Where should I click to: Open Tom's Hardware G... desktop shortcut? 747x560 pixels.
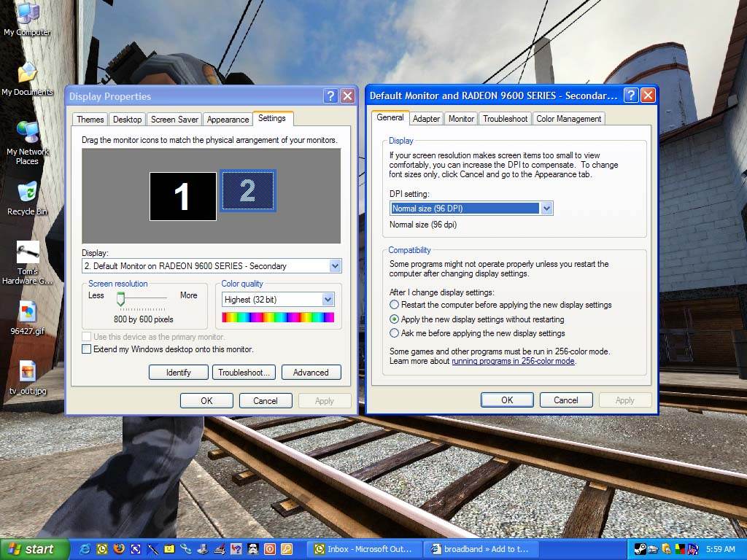(x=27, y=262)
